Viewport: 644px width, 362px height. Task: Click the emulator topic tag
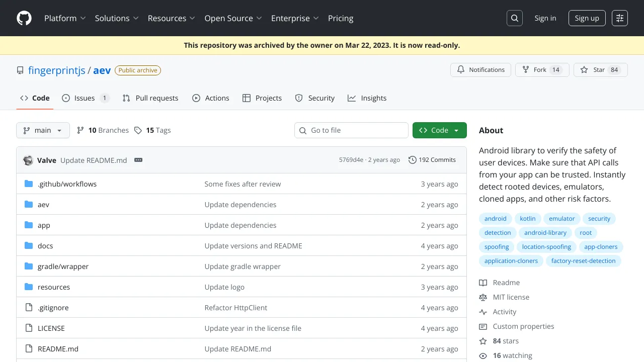click(x=562, y=219)
